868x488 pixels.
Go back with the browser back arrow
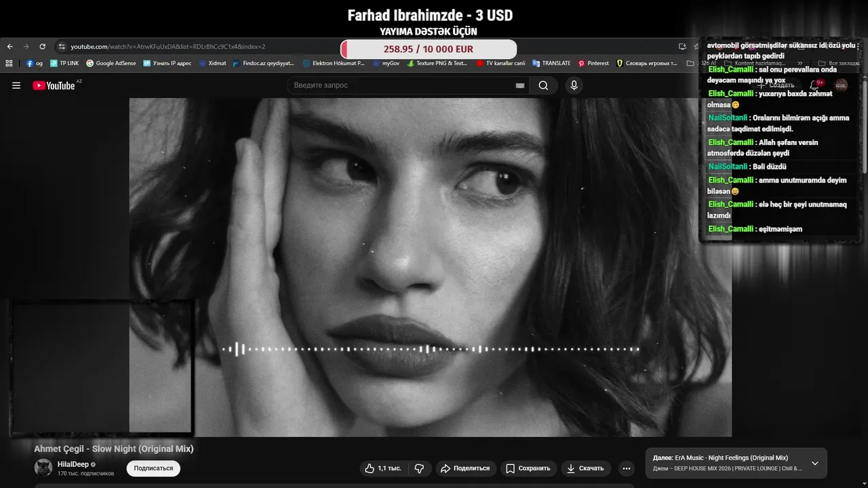tap(9, 47)
